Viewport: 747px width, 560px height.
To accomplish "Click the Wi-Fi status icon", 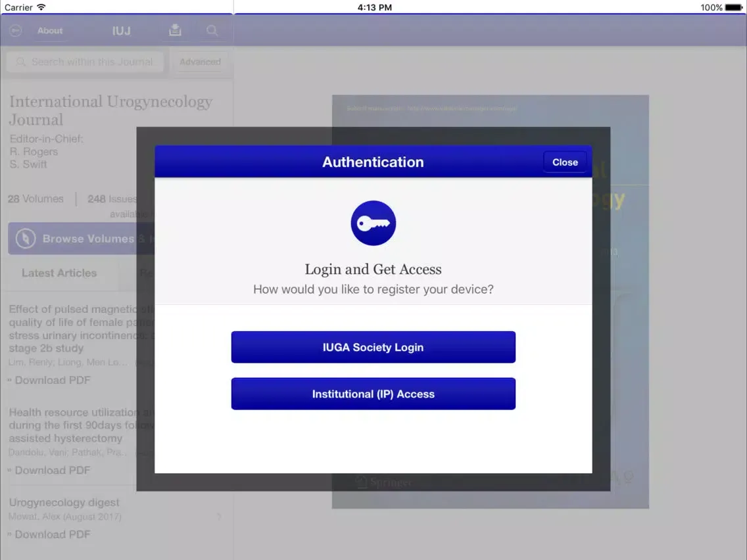I will pyautogui.click(x=41, y=7).
